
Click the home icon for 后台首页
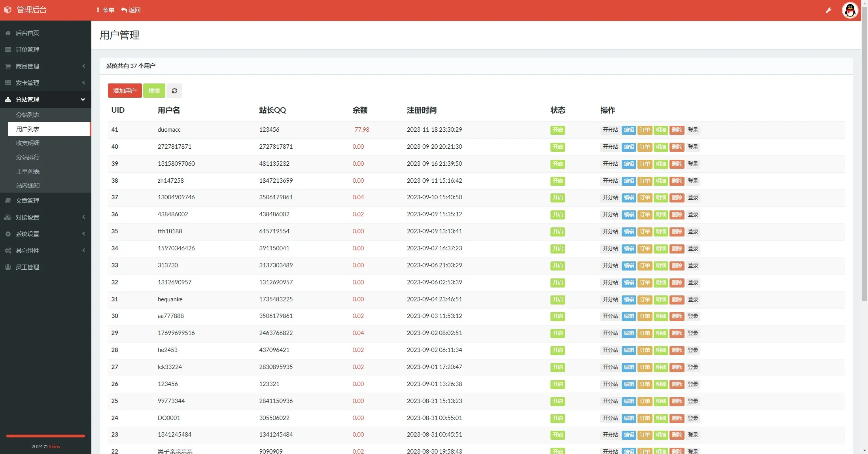point(8,33)
